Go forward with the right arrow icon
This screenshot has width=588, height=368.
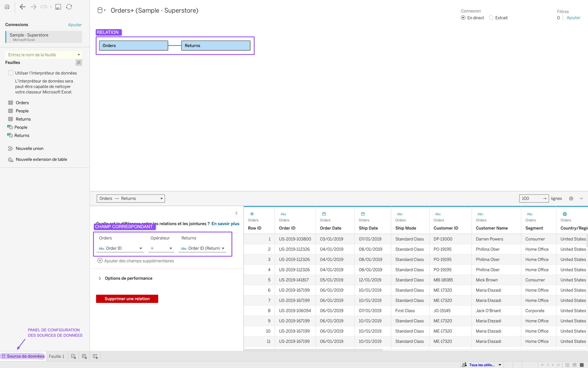pos(34,7)
